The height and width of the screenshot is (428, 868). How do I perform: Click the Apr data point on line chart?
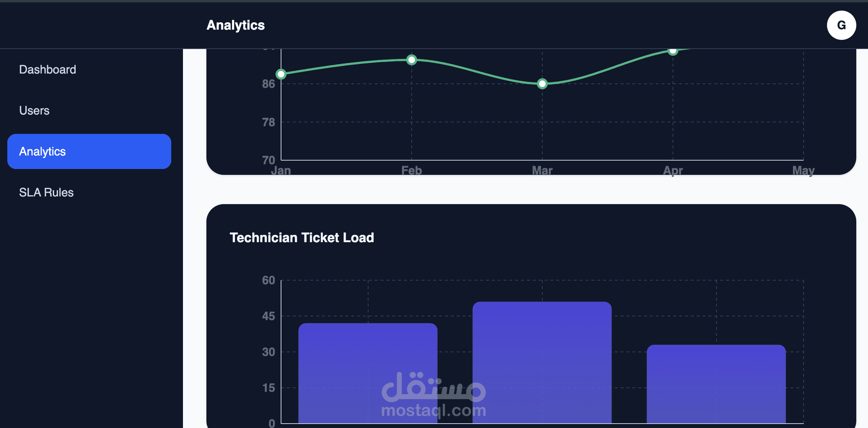(x=673, y=51)
